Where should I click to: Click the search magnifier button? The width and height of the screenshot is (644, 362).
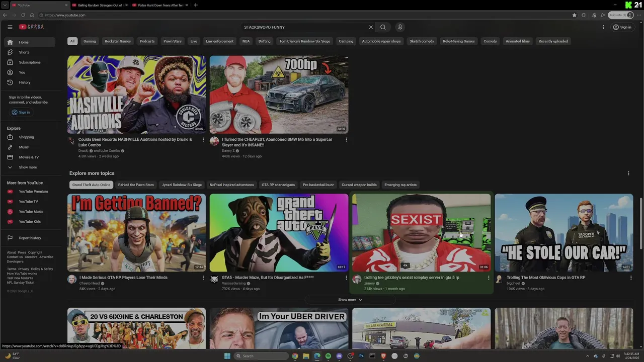pos(383,27)
